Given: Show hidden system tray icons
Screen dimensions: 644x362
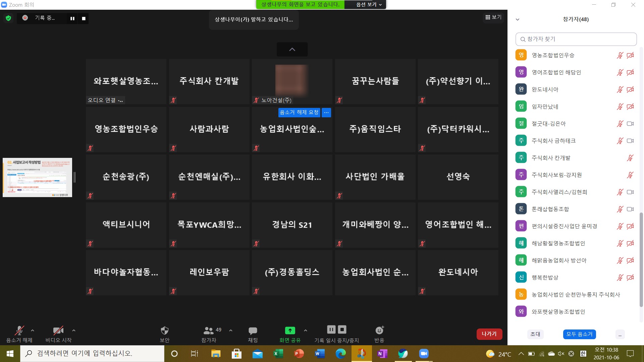Looking at the screenshot, I should pyautogui.click(x=521, y=354).
